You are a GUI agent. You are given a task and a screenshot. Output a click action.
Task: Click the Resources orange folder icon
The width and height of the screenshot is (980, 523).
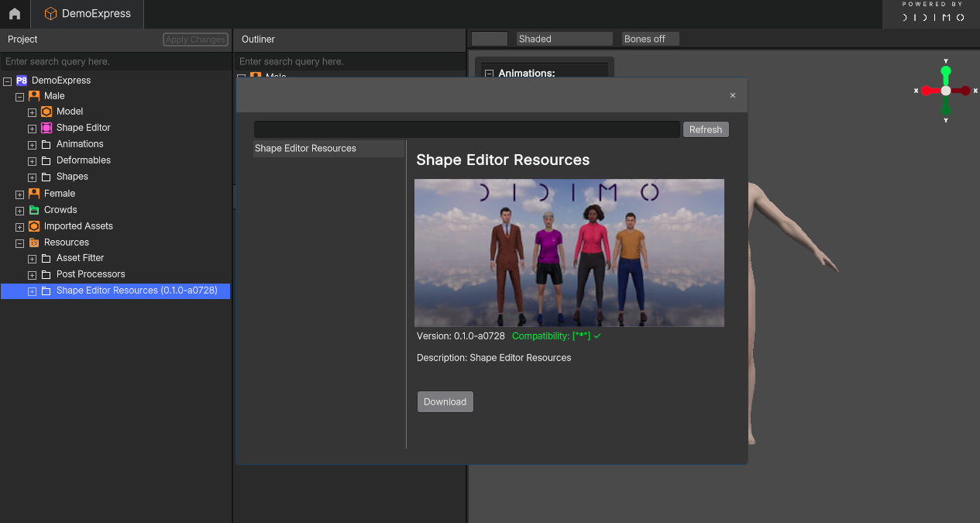pos(34,243)
